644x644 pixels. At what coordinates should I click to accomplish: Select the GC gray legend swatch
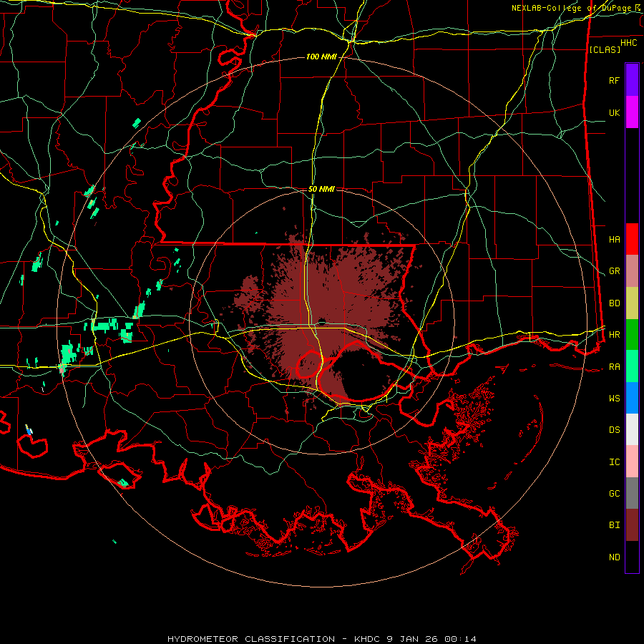click(632, 493)
